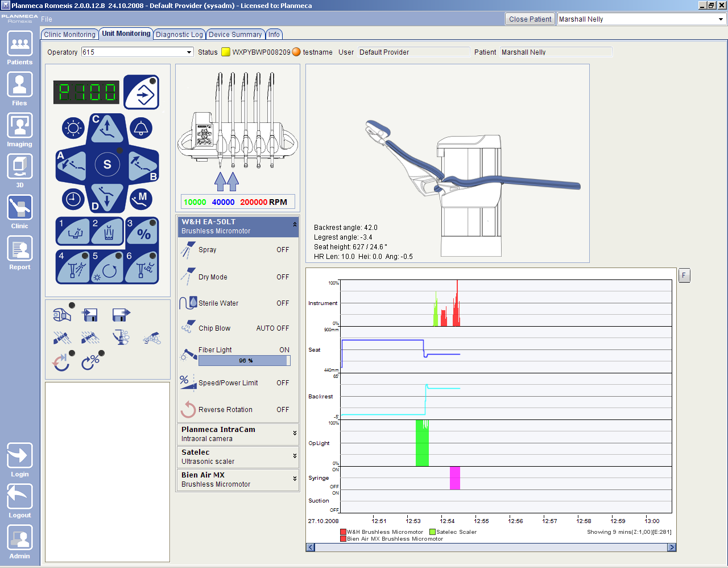
Task: Click the red reverse rotation arrow icon
Action: tap(61, 362)
